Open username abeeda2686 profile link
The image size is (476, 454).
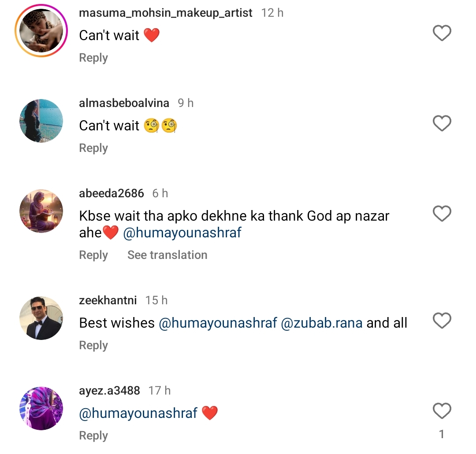[x=112, y=193]
